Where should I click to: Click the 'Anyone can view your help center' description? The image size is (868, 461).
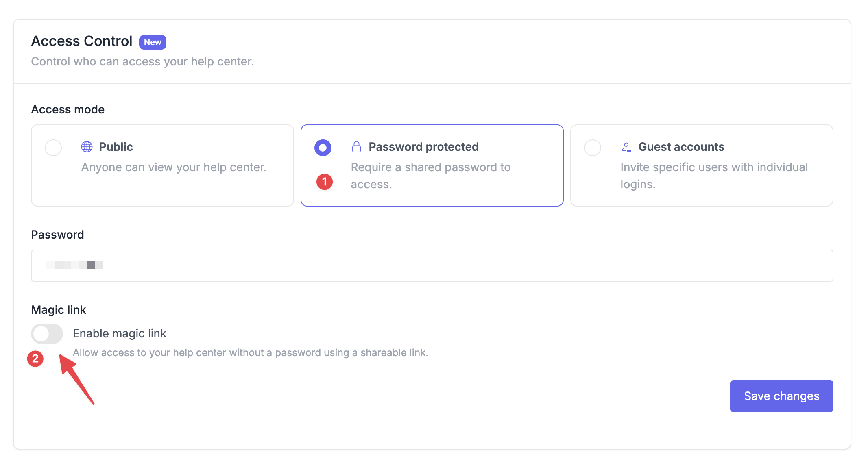click(174, 167)
